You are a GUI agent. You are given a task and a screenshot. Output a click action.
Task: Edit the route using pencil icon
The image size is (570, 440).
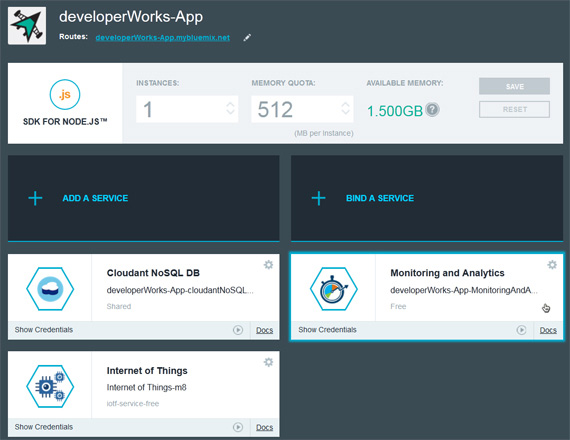tap(247, 37)
